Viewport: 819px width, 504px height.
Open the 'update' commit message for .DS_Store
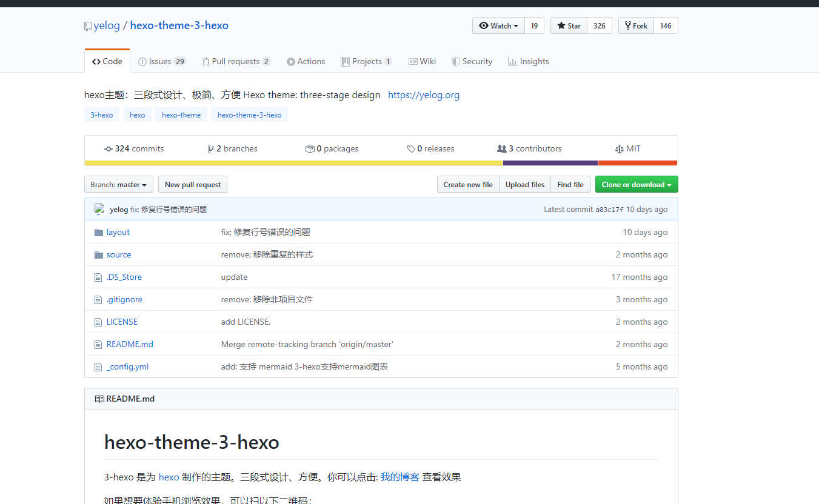tap(234, 277)
